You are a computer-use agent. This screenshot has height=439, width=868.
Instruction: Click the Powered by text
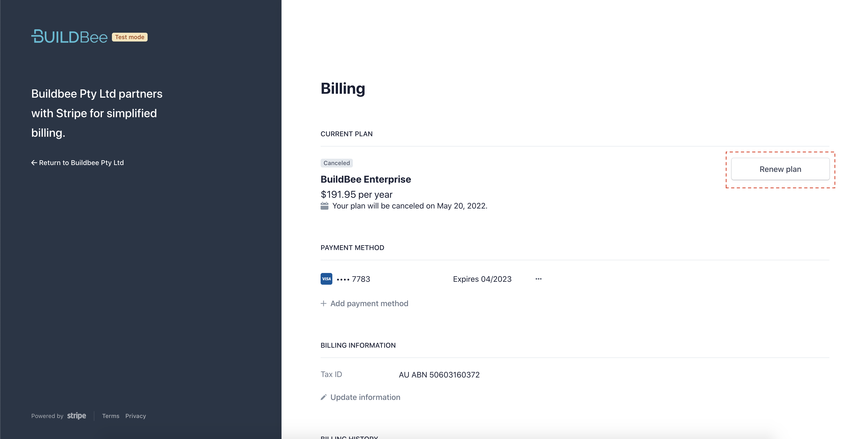tap(47, 416)
